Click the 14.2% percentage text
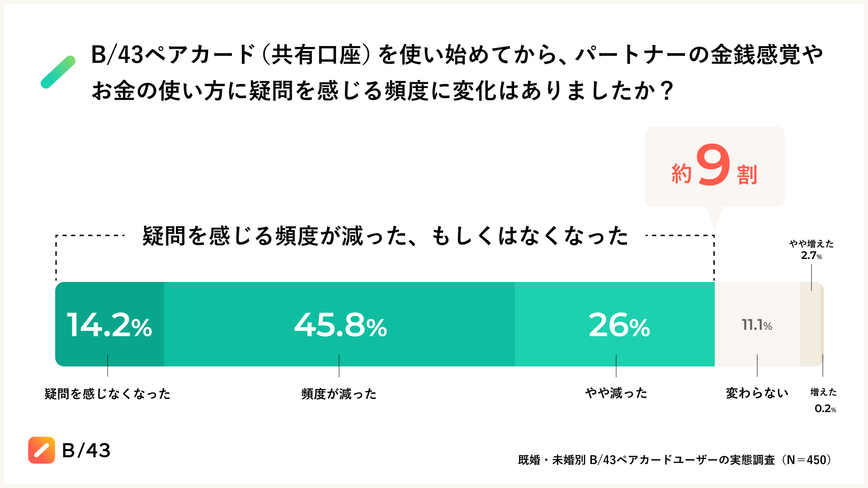The image size is (868, 488). (x=109, y=325)
